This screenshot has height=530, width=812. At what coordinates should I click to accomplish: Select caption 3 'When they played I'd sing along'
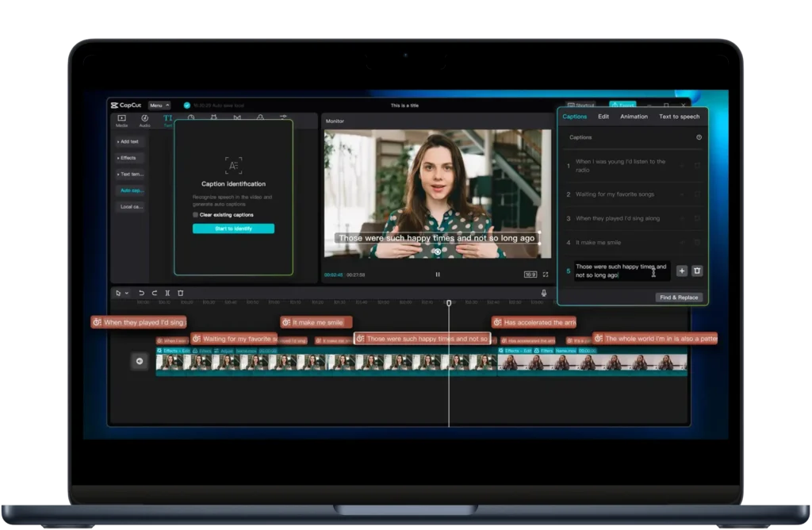(x=634, y=219)
